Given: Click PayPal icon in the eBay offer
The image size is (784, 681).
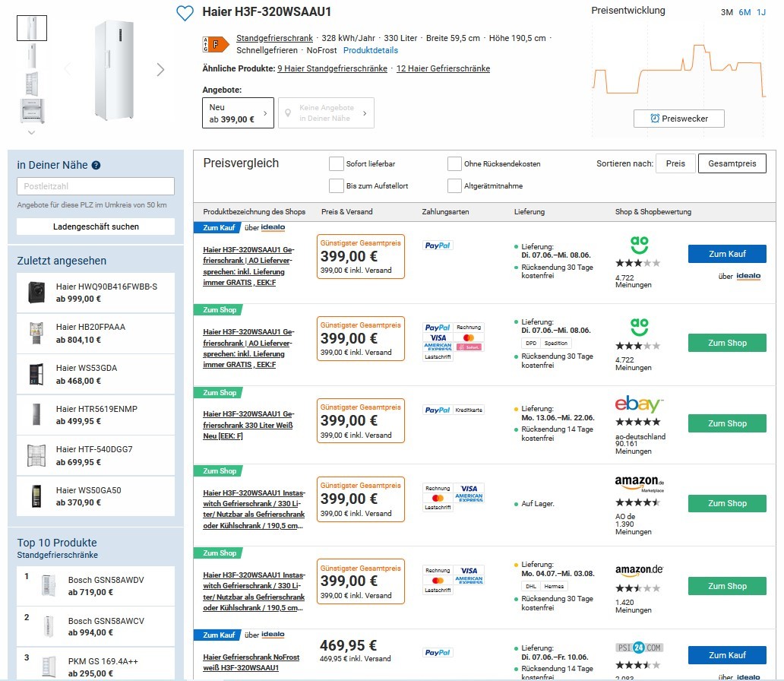Looking at the screenshot, I should coord(438,410).
